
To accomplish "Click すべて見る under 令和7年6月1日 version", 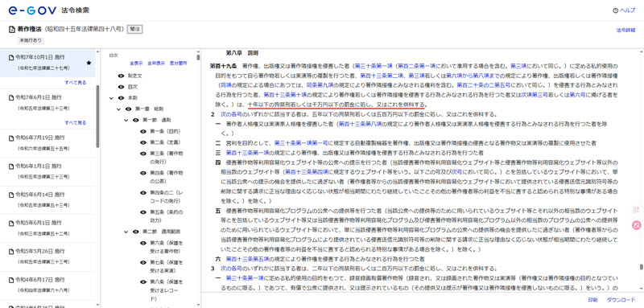I will point(76,122).
